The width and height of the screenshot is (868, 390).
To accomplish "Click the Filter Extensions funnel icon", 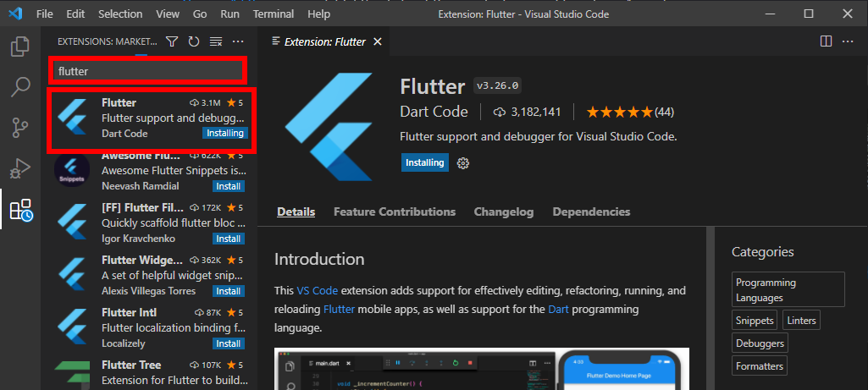I will pyautogui.click(x=172, y=41).
